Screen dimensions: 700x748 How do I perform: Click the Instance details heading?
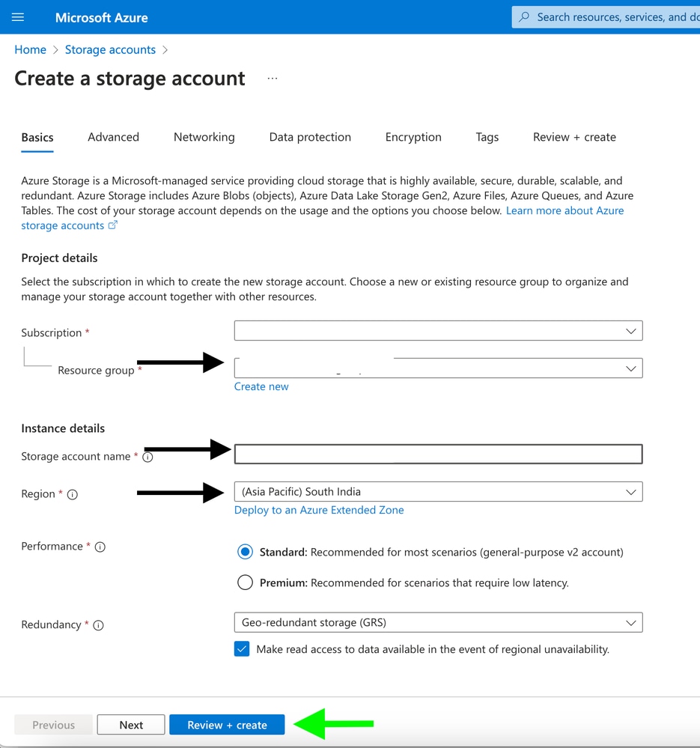point(63,428)
